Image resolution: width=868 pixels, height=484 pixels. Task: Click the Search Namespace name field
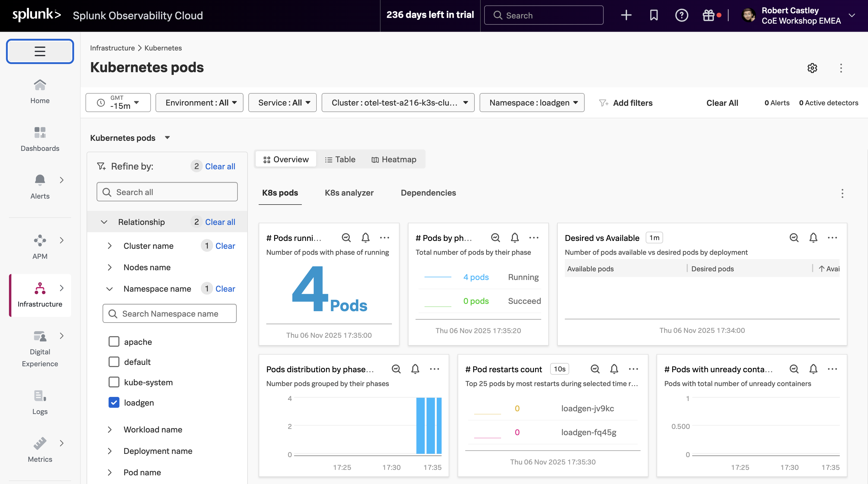pyautogui.click(x=170, y=314)
